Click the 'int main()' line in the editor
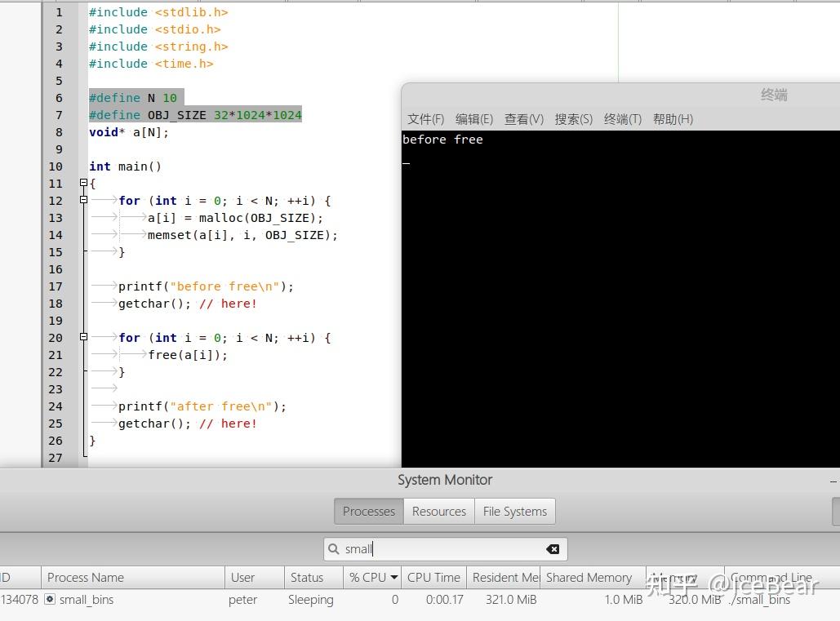 click(x=125, y=166)
